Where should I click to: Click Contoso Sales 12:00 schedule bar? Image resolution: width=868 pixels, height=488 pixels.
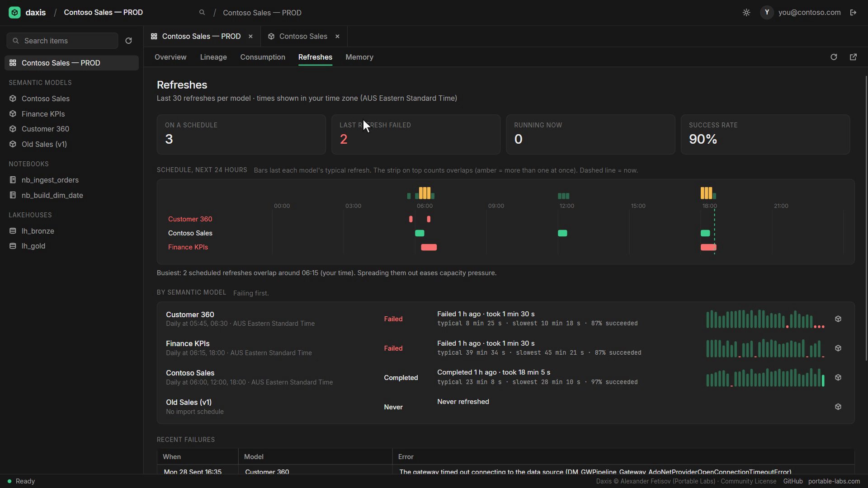click(562, 233)
